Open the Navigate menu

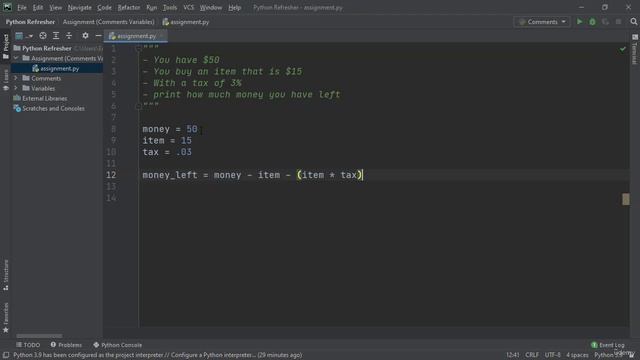(80, 7)
